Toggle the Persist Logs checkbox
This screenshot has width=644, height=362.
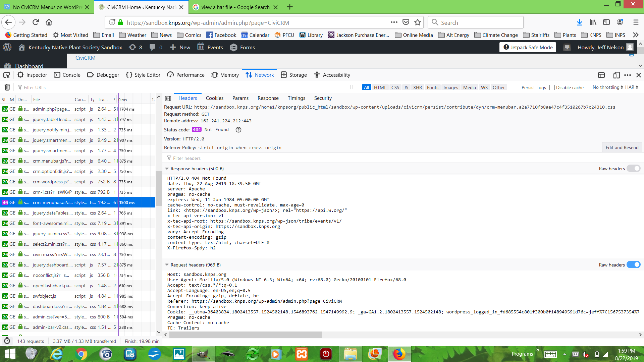[x=518, y=87]
